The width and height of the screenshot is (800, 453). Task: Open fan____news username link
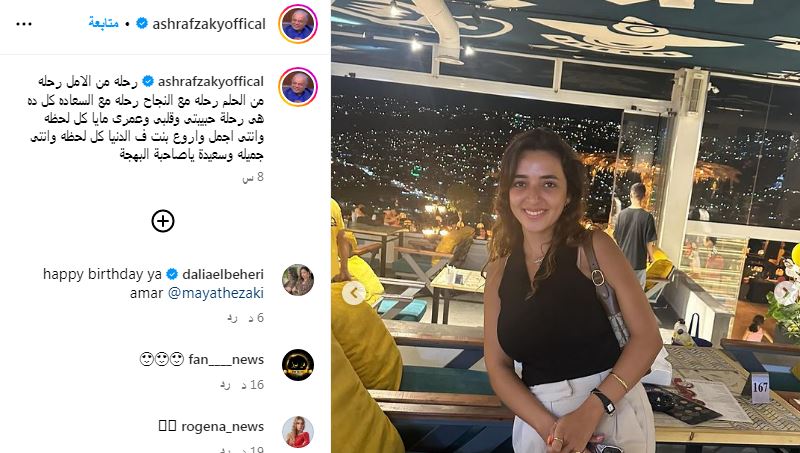pos(226,360)
